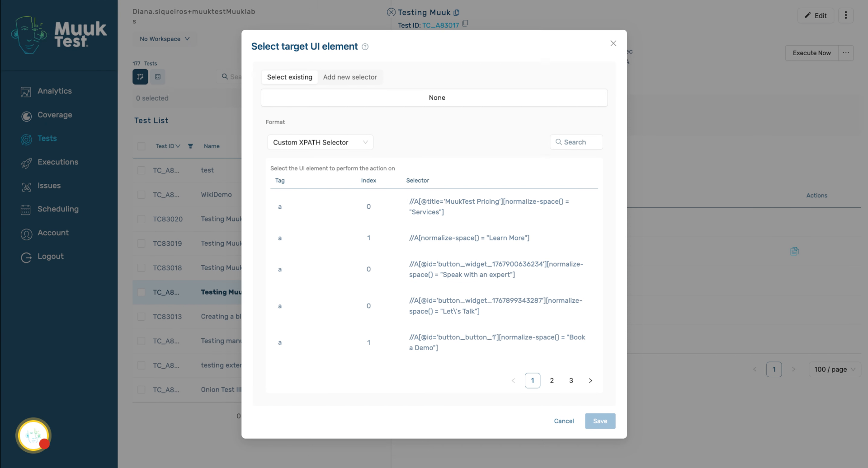The image size is (868, 468).
Task: Open the more options beside Execute Now
Action: [x=846, y=53]
